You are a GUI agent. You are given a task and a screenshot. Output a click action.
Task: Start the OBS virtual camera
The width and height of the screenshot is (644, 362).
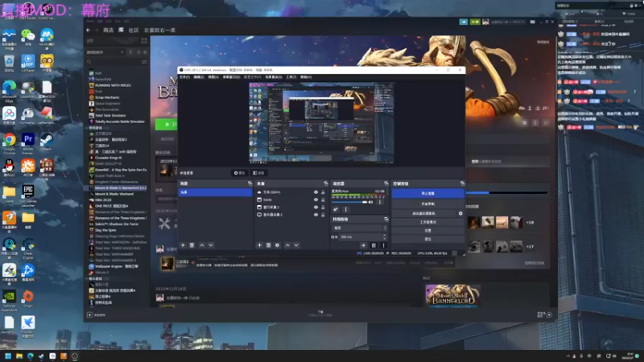pos(423,213)
